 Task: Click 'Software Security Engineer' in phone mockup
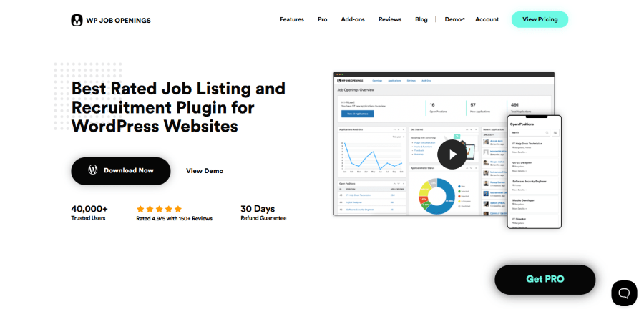coord(529,182)
